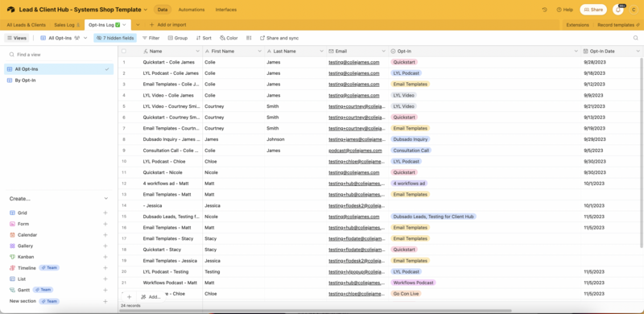Image resolution: width=644 pixels, height=314 pixels.
Task: Click the Find a view search field
Action: pyautogui.click(x=59, y=54)
